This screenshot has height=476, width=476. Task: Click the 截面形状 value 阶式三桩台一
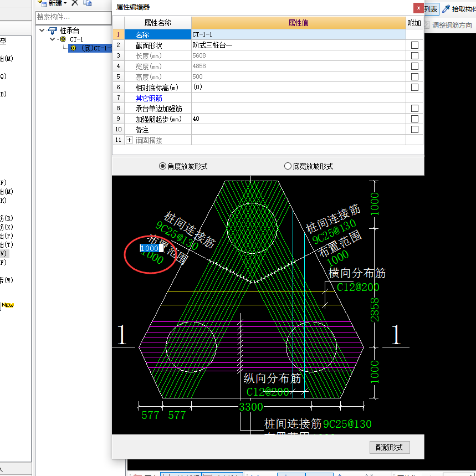299,45
